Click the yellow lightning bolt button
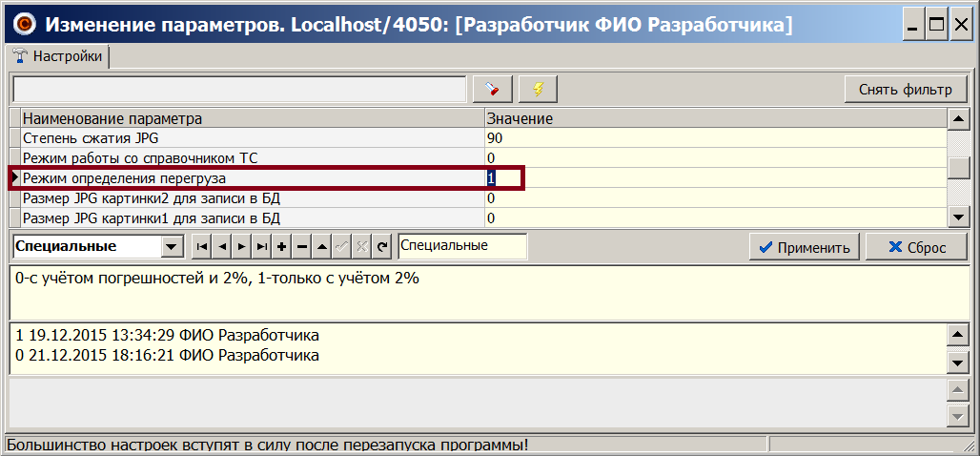 click(538, 90)
